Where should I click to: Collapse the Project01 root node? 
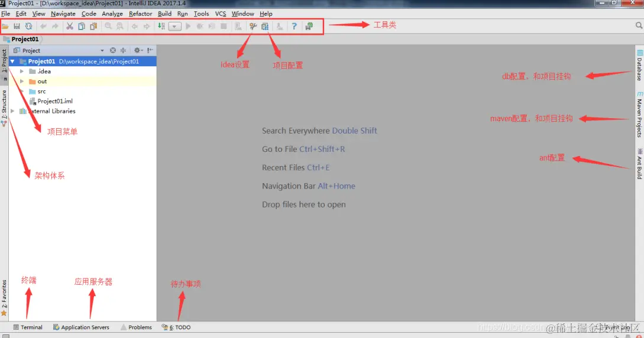coord(12,61)
